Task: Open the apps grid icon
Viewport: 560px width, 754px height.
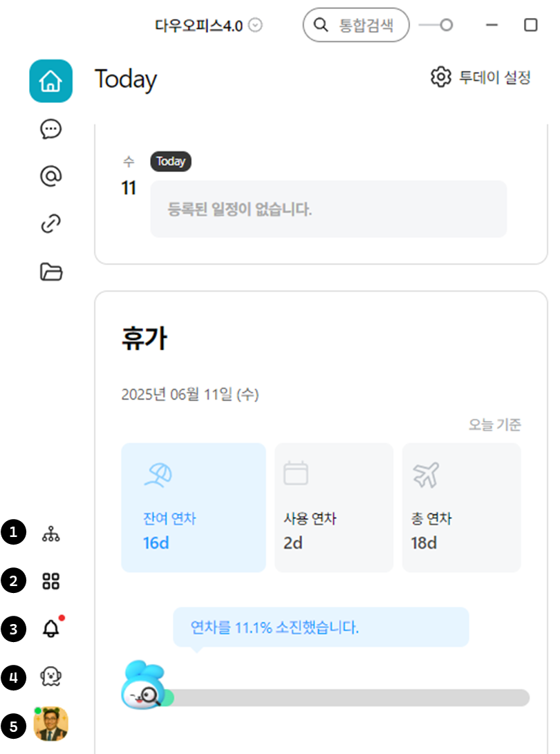Action: [x=51, y=581]
